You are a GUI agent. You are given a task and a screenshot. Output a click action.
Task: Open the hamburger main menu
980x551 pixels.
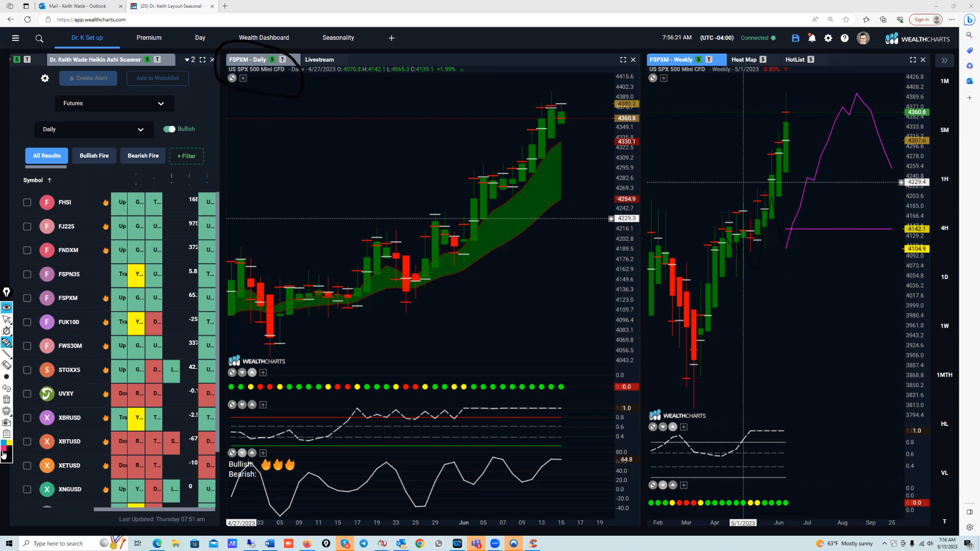tap(15, 38)
